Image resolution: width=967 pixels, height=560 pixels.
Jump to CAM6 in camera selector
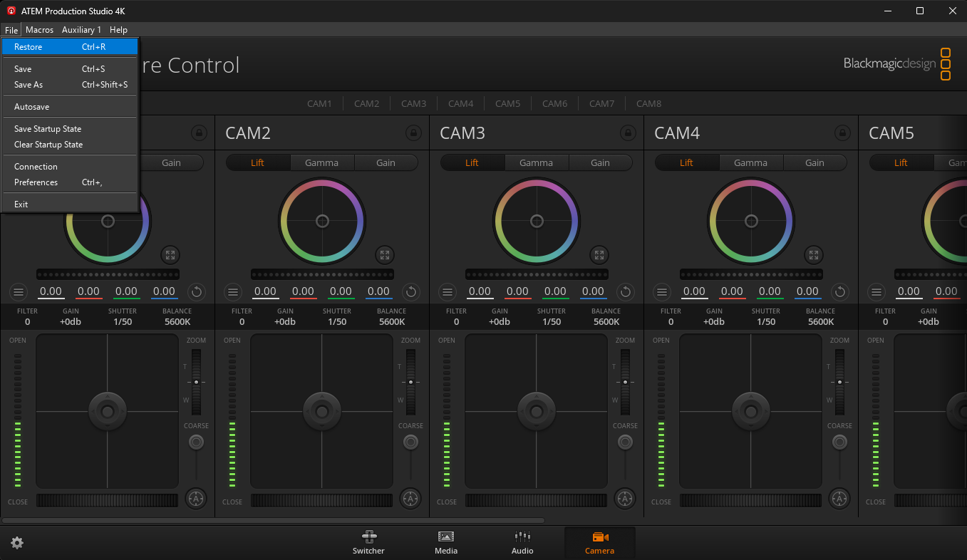coord(554,103)
